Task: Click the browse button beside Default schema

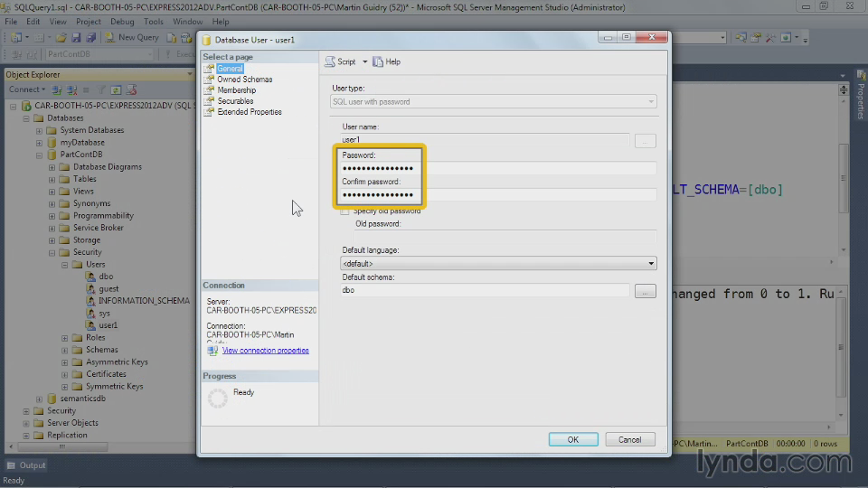Action: point(645,291)
